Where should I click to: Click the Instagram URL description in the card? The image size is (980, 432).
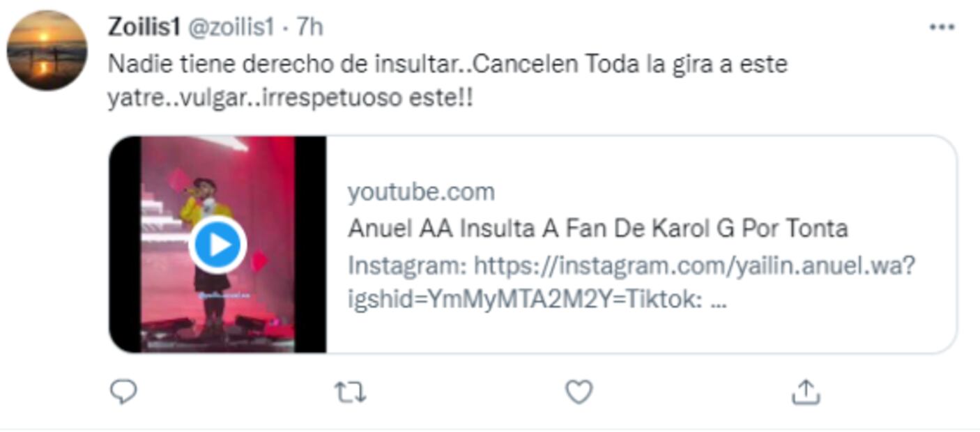[x=631, y=265]
